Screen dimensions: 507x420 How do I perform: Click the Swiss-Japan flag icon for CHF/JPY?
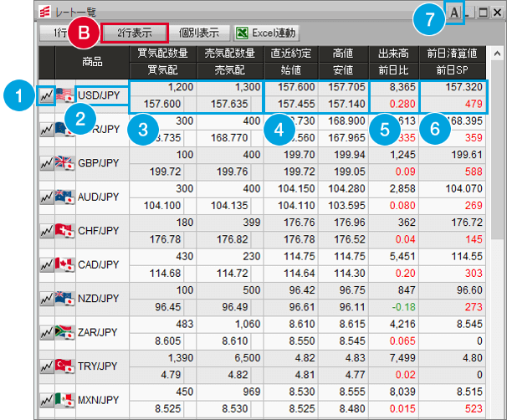click(64, 231)
